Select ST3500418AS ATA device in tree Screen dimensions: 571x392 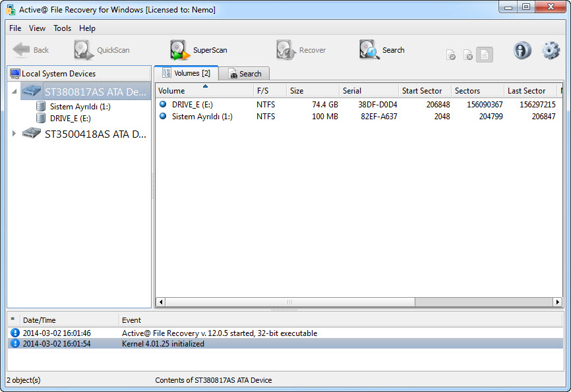pyautogui.click(x=96, y=134)
